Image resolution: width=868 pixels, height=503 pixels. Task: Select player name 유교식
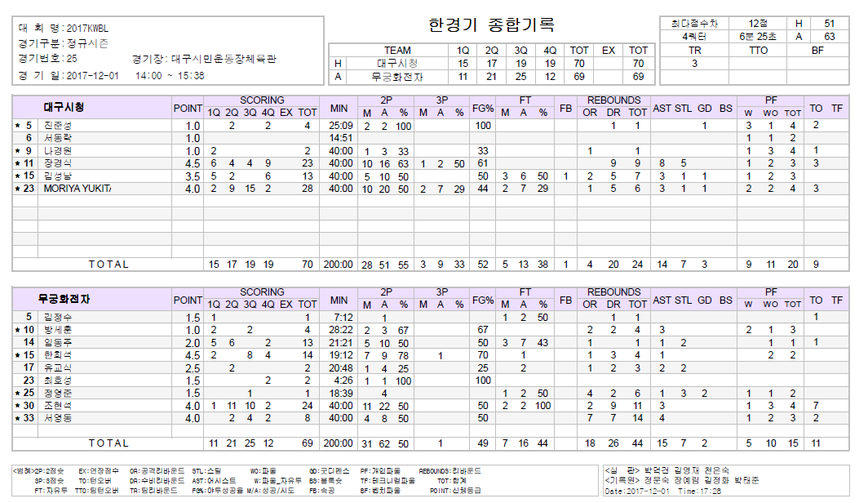point(58,367)
